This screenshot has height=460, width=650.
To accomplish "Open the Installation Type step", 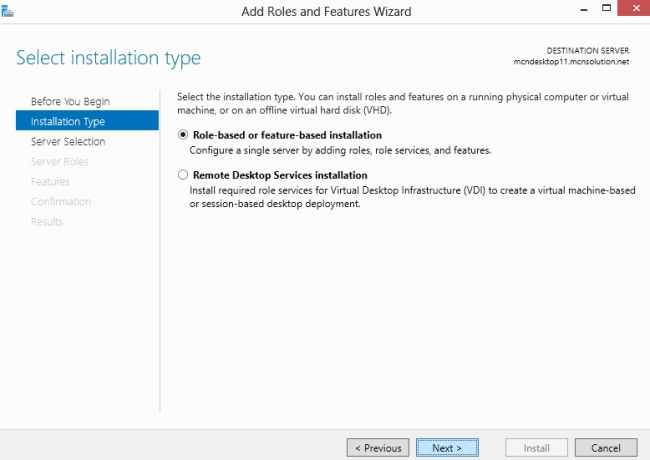I will [68, 122].
